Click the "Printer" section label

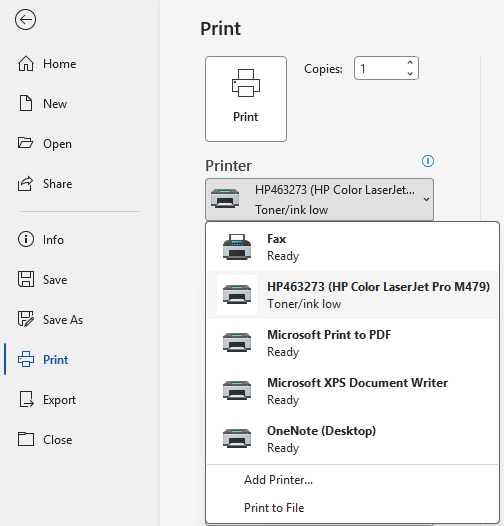click(229, 166)
